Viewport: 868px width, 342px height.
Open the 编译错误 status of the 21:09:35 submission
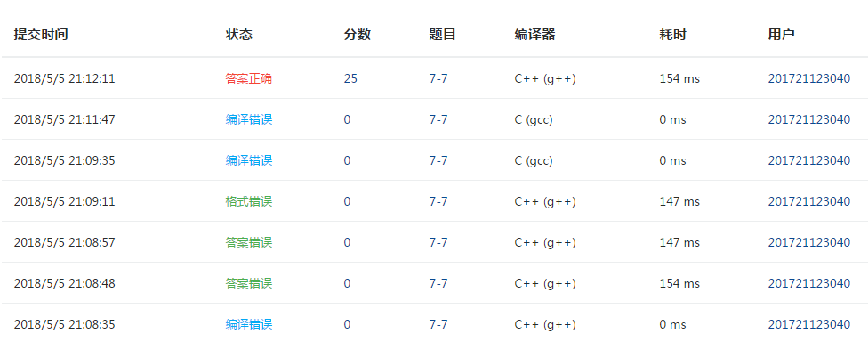[248, 160]
